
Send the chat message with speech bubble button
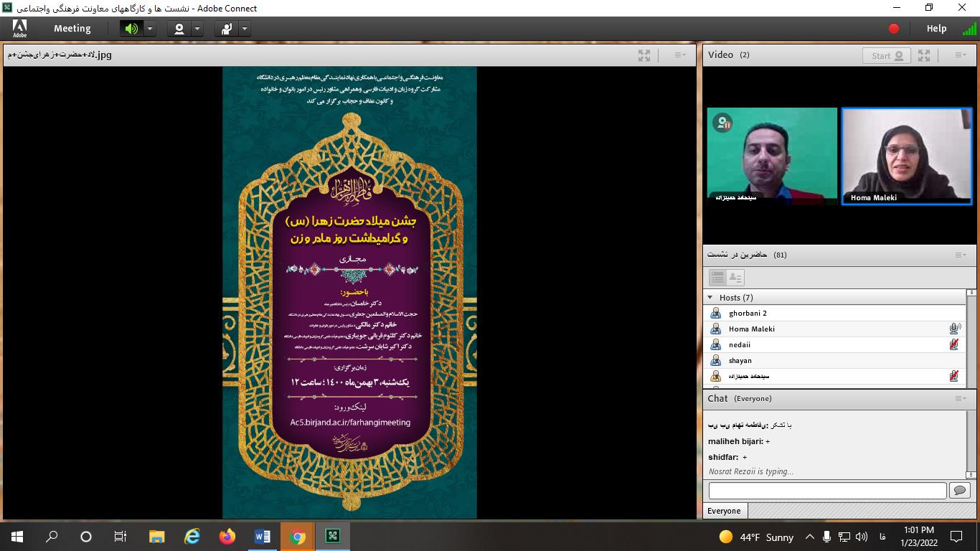[959, 490]
